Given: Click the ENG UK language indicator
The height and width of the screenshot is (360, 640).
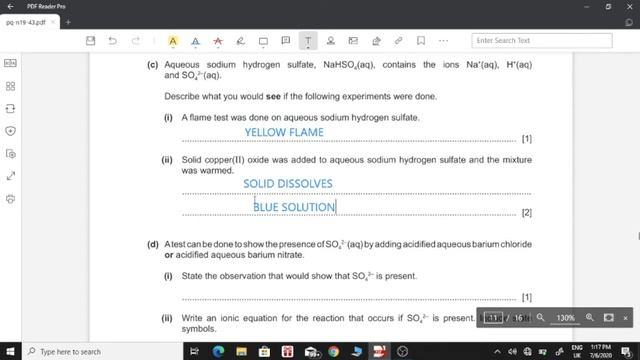Looking at the screenshot, I should point(577,351).
